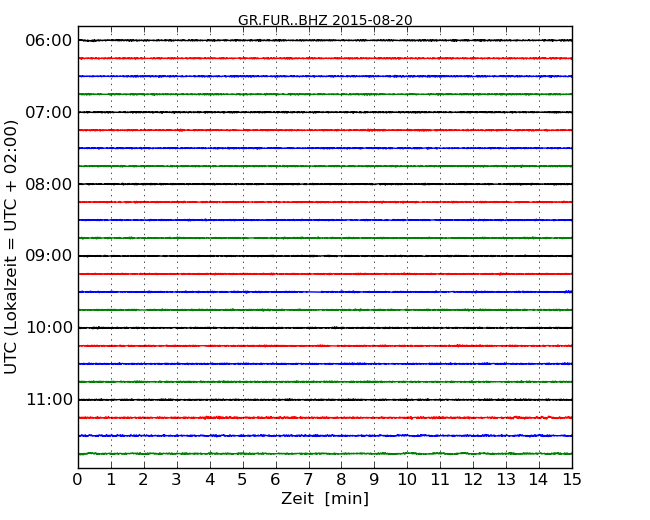Select x-axis tick label 15
Image resolution: width=650 pixels, height=520 pixels.
coord(572,480)
